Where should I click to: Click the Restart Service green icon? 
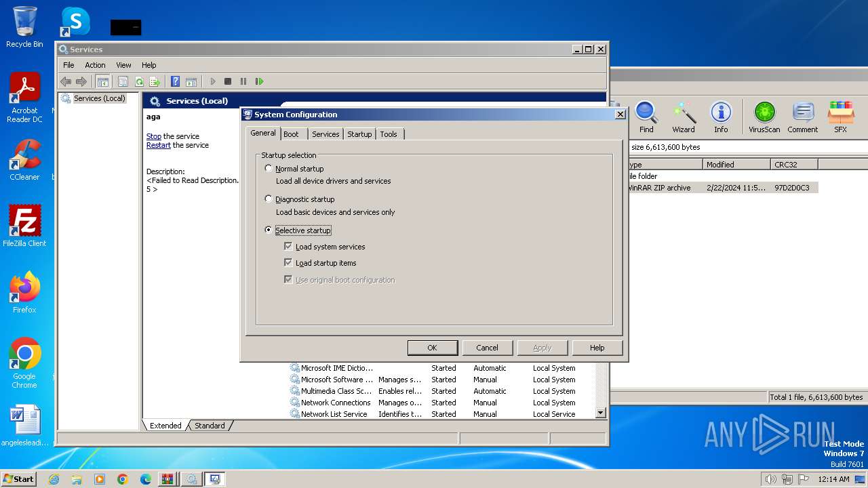pos(259,81)
